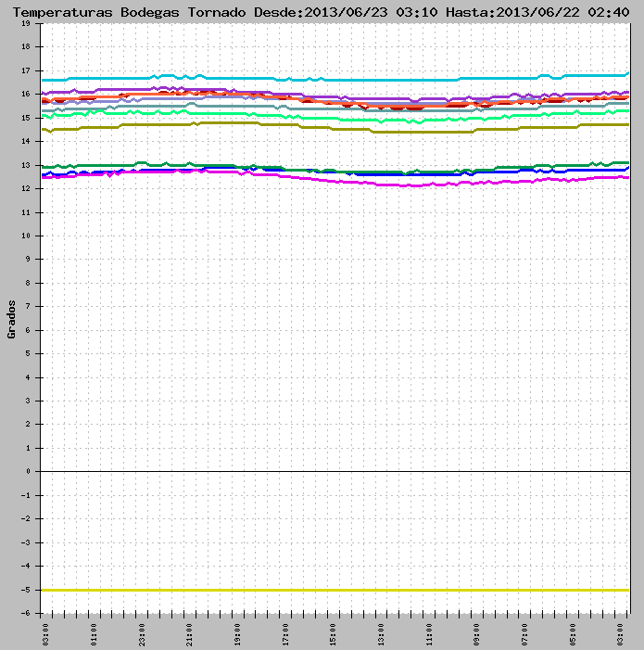Viewport: 644px width, 650px height.
Task: Click the x-axis time label 07:00
Action: 524,634
